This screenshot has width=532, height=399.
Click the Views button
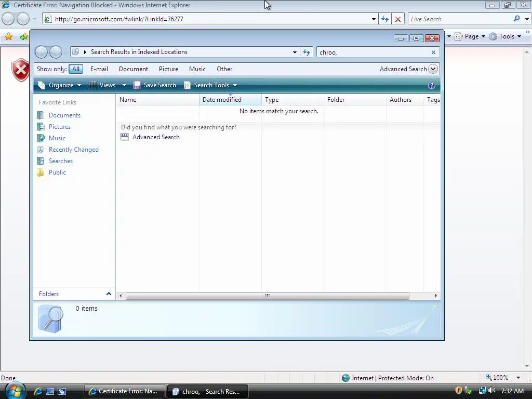point(103,85)
